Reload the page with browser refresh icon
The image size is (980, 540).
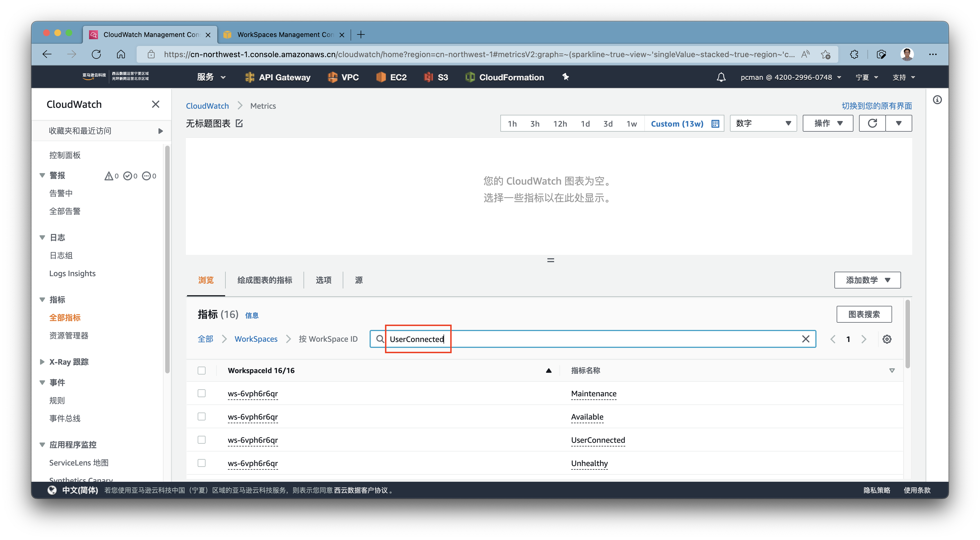96,54
